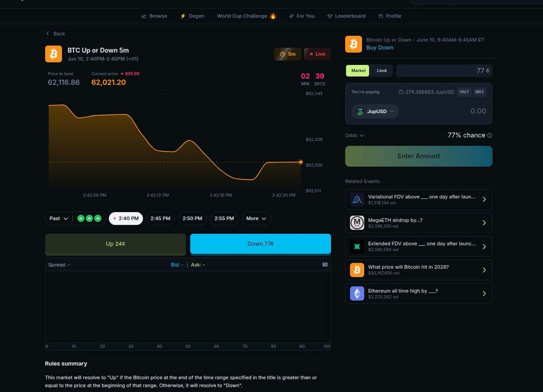Select the 2:40 PM time slot

coord(126,218)
